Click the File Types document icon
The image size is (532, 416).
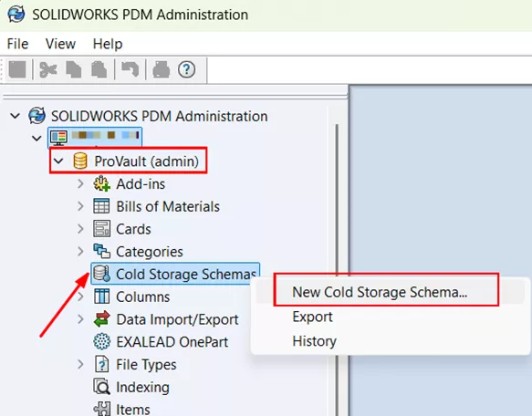(x=101, y=364)
